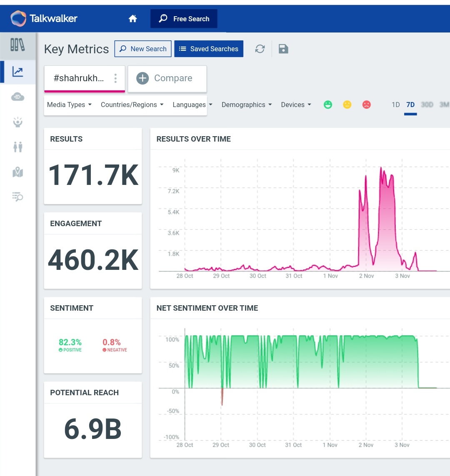
Task: Open the demographics audience icon in sidebar
Action: [x=17, y=147]
